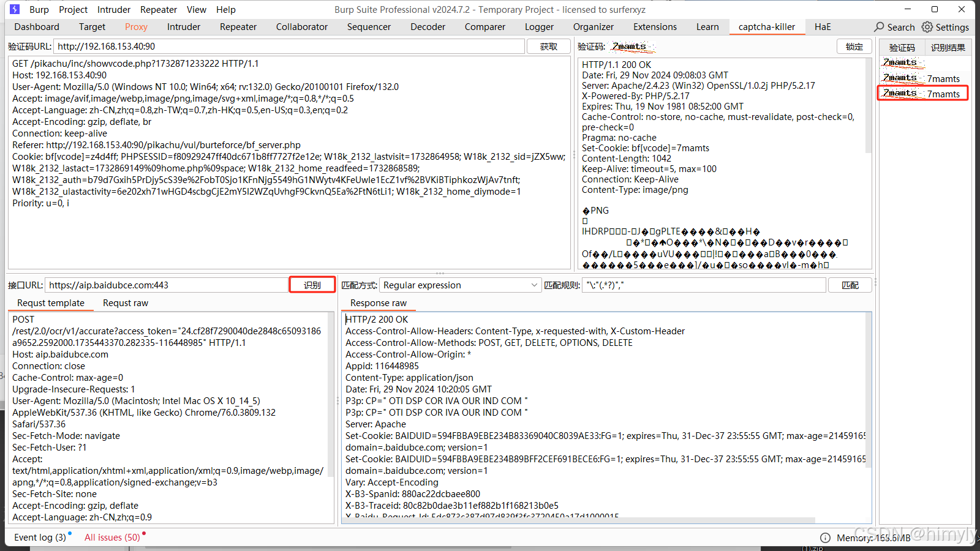Open the Help menu
Screen dimensions: 980x551
225,9
